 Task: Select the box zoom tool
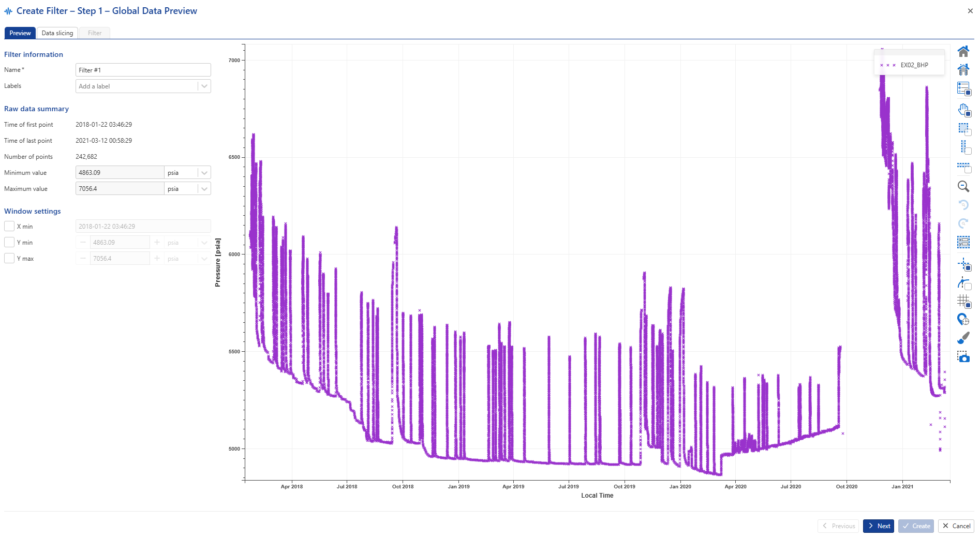963,128
